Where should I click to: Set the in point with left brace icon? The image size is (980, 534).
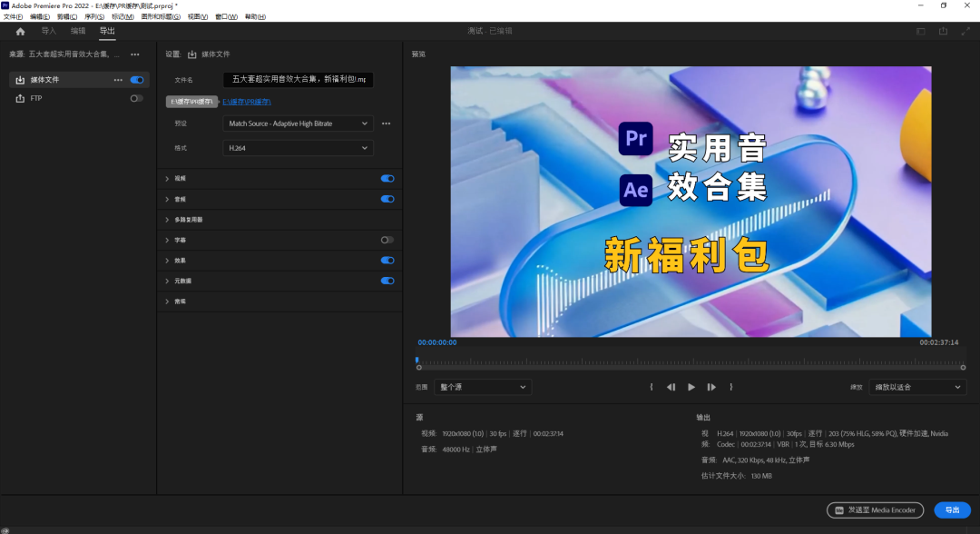pyautogui.click(x=651, y=387)
